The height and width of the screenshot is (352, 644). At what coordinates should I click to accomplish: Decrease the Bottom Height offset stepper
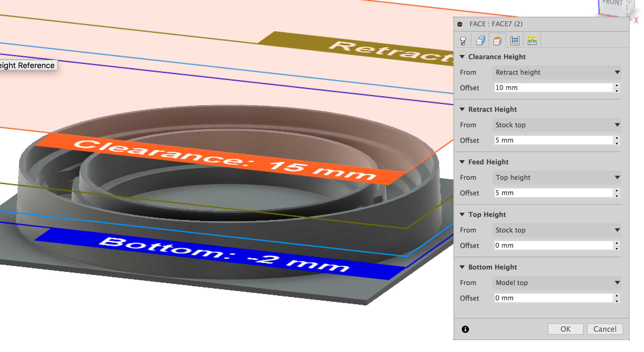617,301
